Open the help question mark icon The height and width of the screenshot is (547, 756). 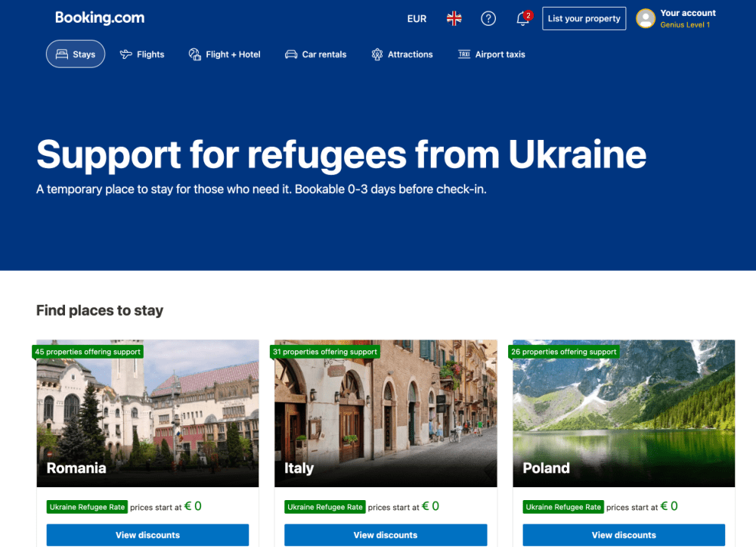488,19
